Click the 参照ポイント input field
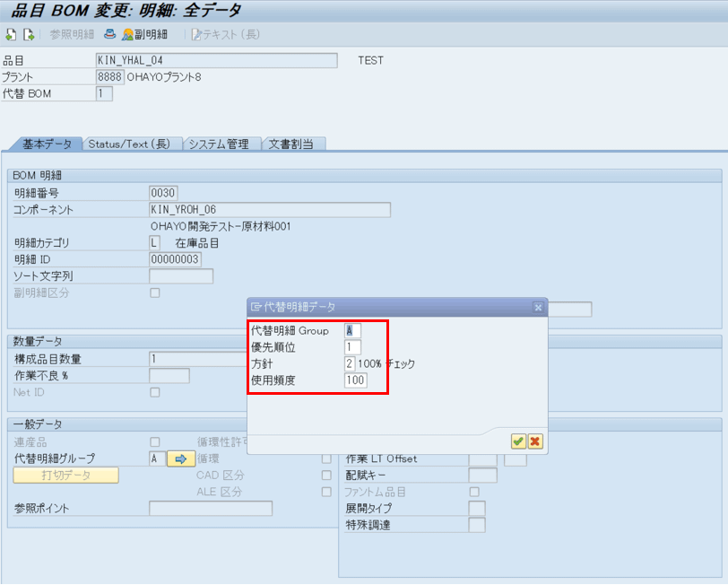 pos(210,509)
